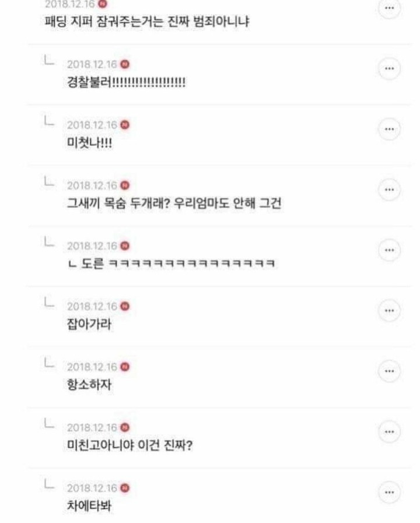Open more options for 차에타봐 reply

click(389, 493)
